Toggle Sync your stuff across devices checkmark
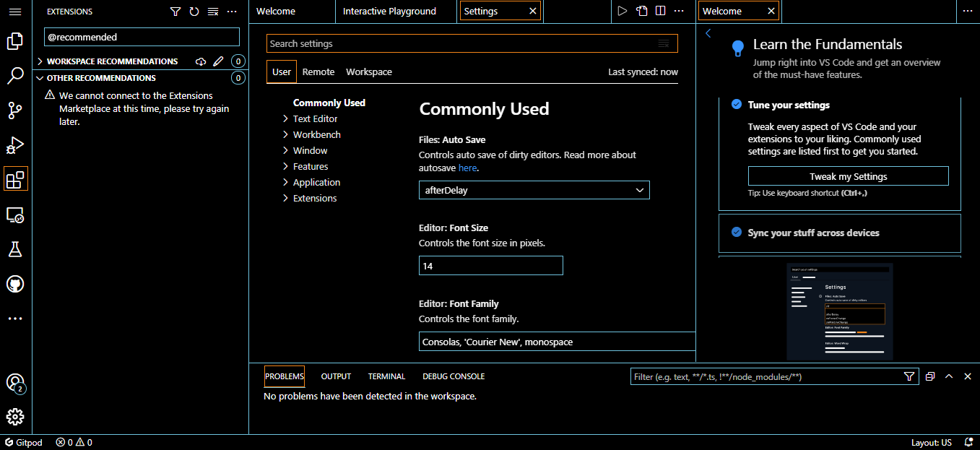Image resolution: width=980 pixels, height=450 pixels. pyautogui.click(x=737, y=233)
